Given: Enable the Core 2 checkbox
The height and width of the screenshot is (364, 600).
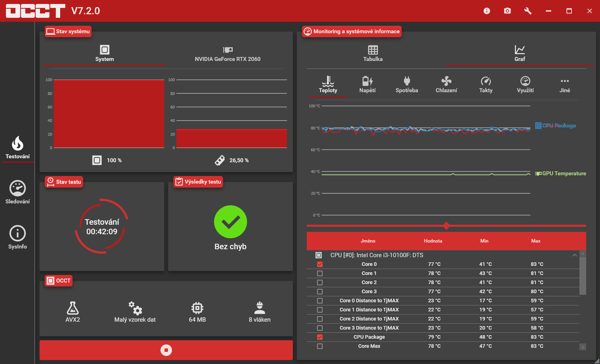Looking at the screenshot, I should [x=320, y=282].
